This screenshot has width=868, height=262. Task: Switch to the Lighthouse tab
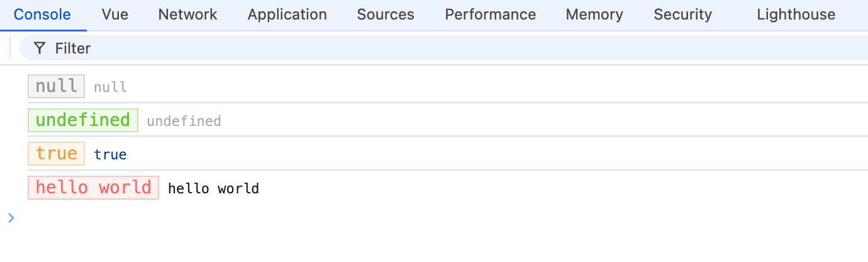pos(796,14)
